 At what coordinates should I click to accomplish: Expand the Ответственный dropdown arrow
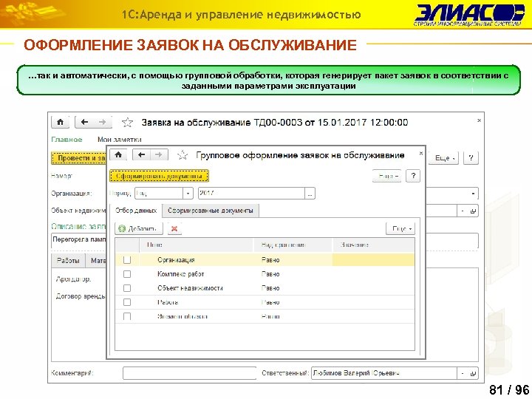click(463, 373)
